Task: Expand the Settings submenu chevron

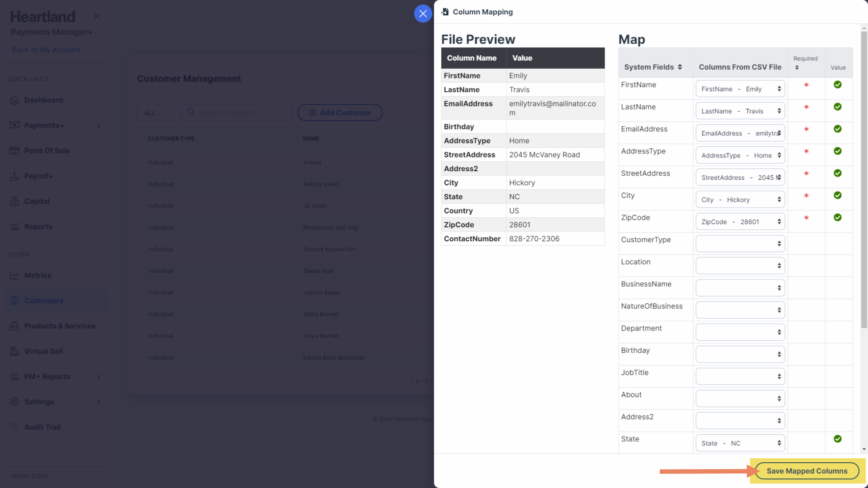Action: coord(99,402)
